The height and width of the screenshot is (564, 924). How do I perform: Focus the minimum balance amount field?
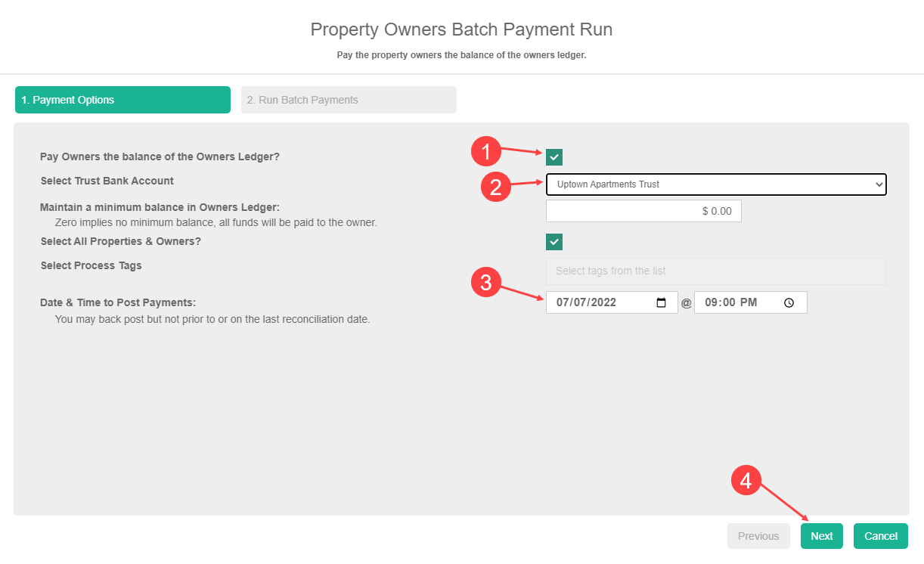tap(643, 211)
